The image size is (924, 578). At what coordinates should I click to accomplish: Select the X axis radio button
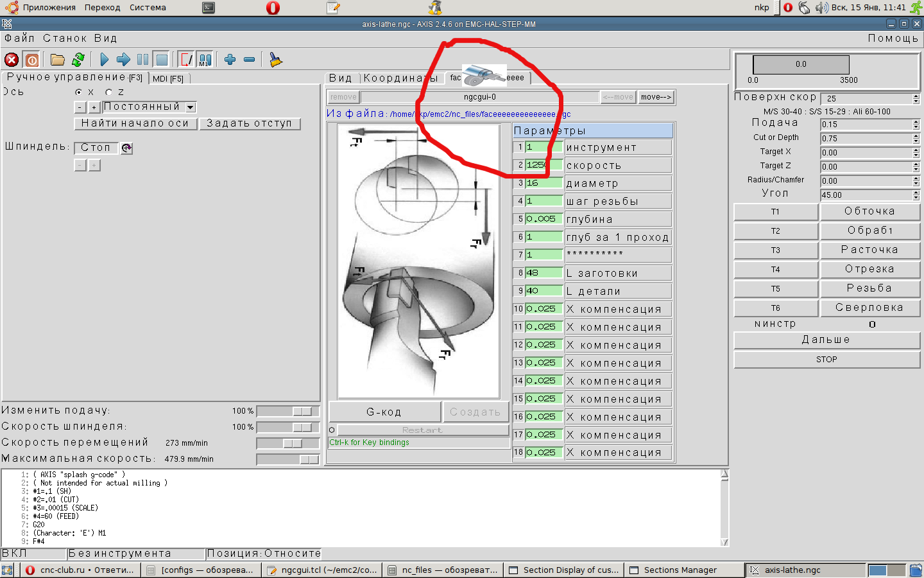point(79,92)
